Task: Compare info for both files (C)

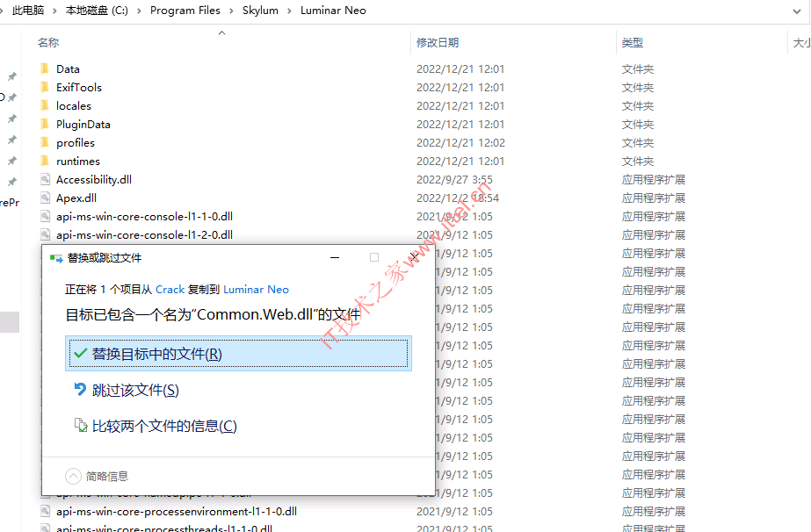Action: 164,427
